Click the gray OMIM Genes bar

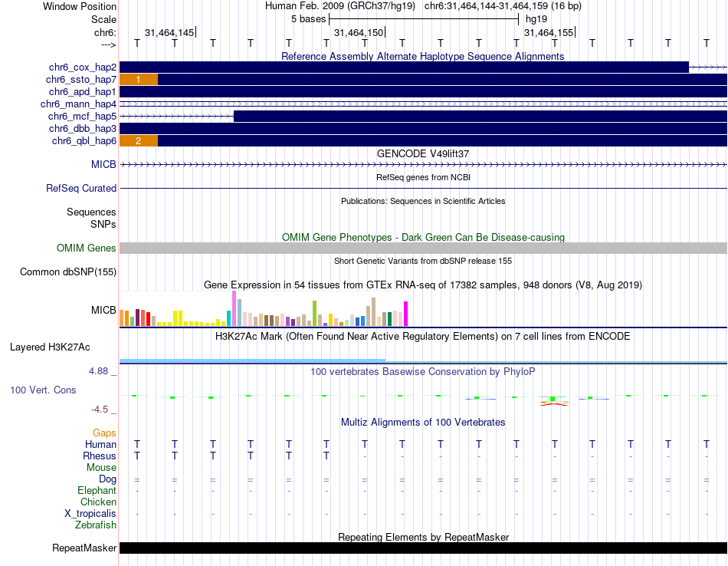[423, 248]
